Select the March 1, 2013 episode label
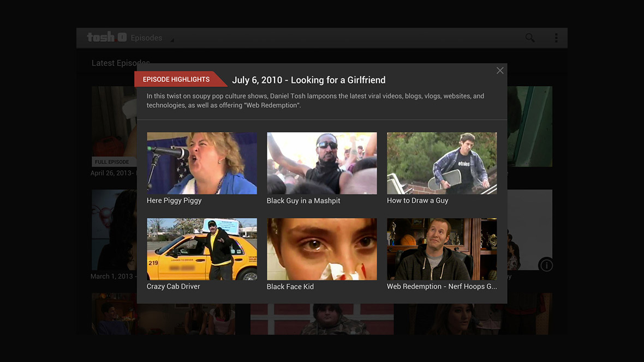The image size is (644, 362). point(112,276)
